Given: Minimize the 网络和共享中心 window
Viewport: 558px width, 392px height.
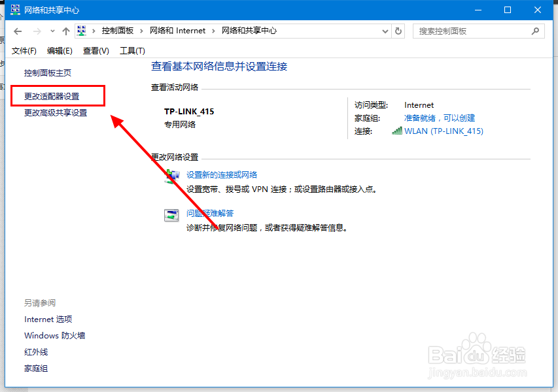Looking at the screenshot, I should tap(478, 10).
